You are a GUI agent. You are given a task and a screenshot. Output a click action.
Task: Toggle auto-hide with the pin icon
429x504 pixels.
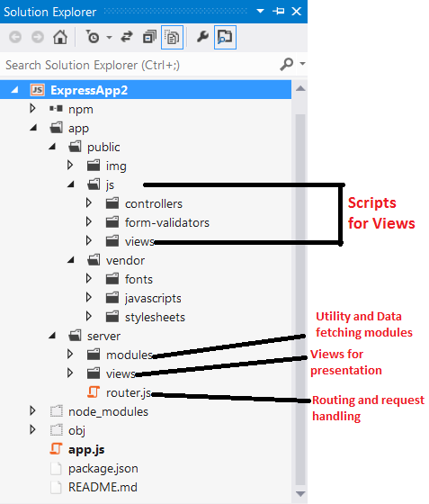(279, 11)
